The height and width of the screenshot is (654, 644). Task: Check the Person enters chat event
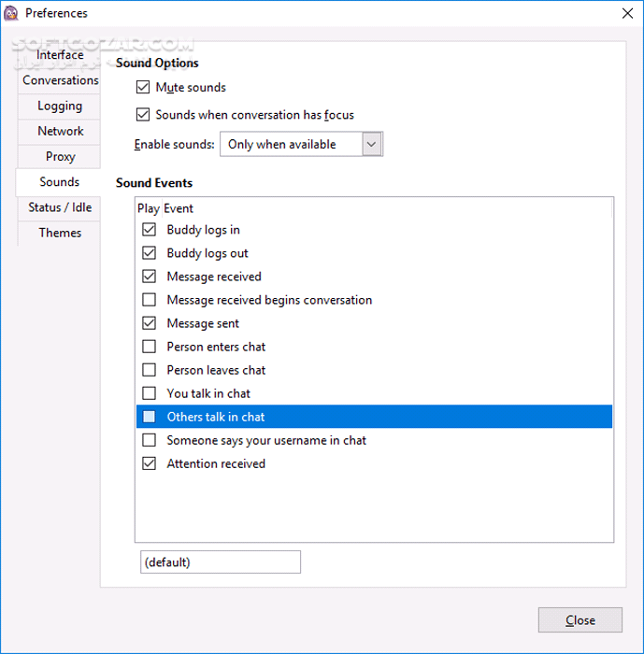[x=150, y=347]
